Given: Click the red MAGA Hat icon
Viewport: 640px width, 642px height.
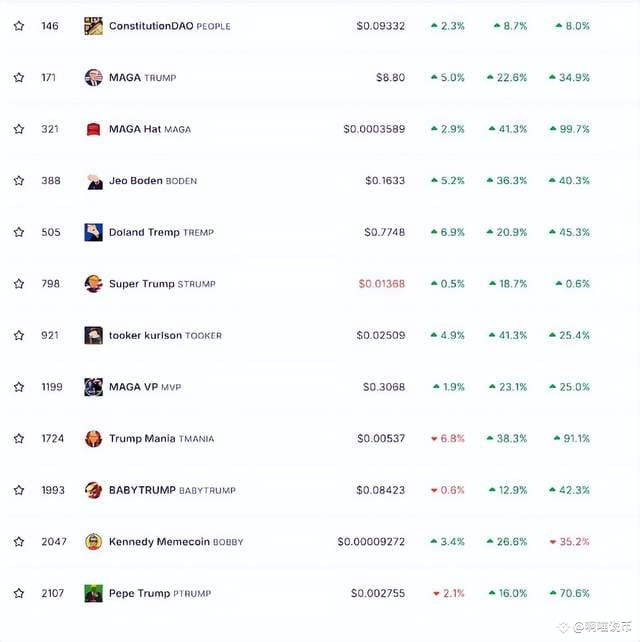Looking at the screenshot, I should [x=93, y=129].
